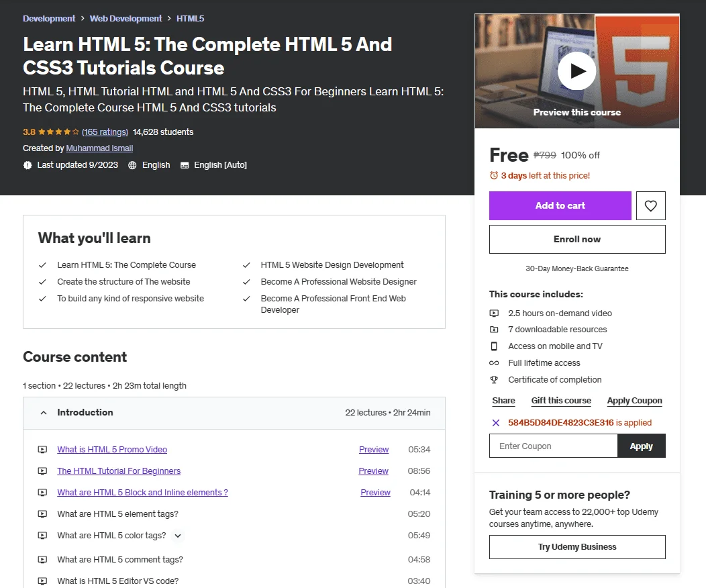Click video icon for HTML 5 comment tags lecture
Viewport: 706px width, 588px height.
click(x=42, y=560)
